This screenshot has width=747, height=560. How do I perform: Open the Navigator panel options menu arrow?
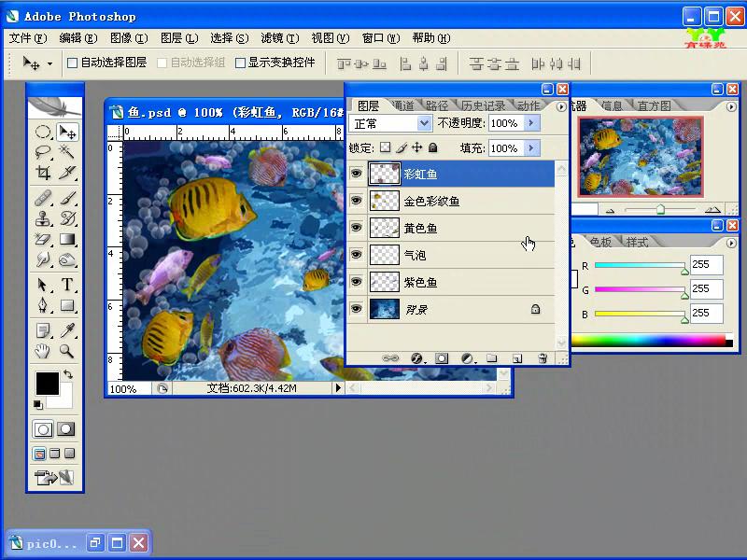click(731, 106)
